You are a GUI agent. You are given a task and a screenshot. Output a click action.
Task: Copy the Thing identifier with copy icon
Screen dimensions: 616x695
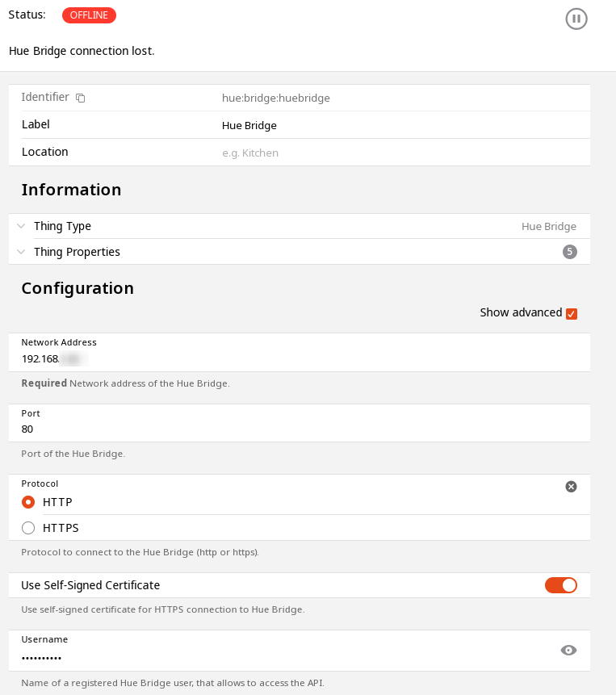click(x=81, y=98)
